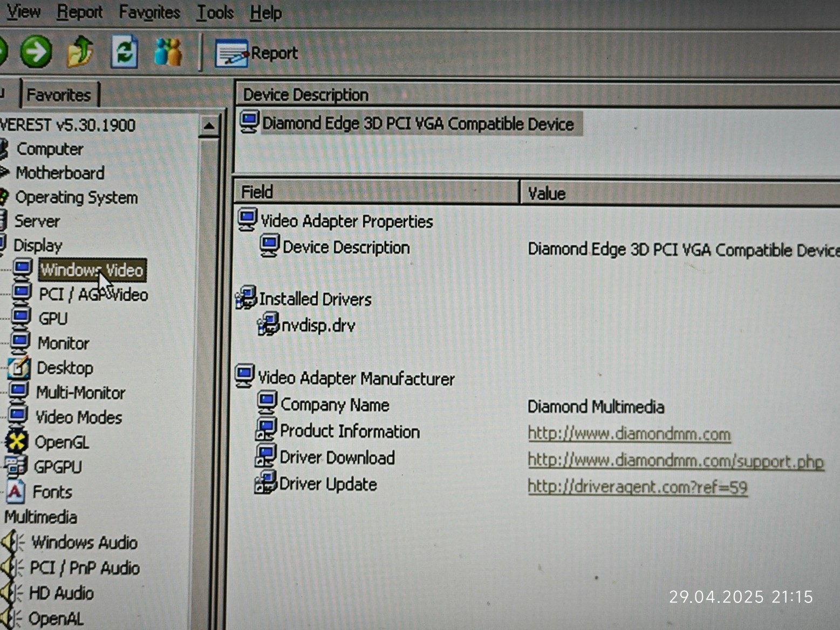840x630 pixels.
Task: Click the Windows Audio speaker icon
Action: [x=13, y=542]
